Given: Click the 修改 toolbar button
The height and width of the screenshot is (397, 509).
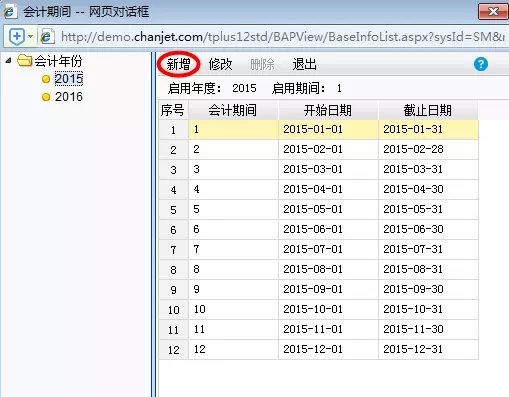Looking at the screenshot, I should (220, 64).
